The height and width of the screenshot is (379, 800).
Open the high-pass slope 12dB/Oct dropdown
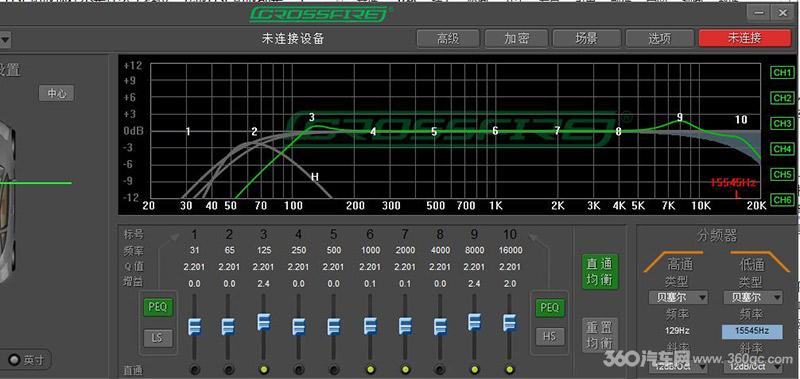point(678,366)
